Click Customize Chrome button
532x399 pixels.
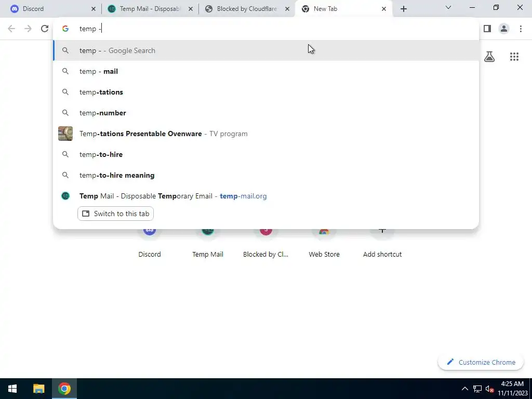pos(481,362)
